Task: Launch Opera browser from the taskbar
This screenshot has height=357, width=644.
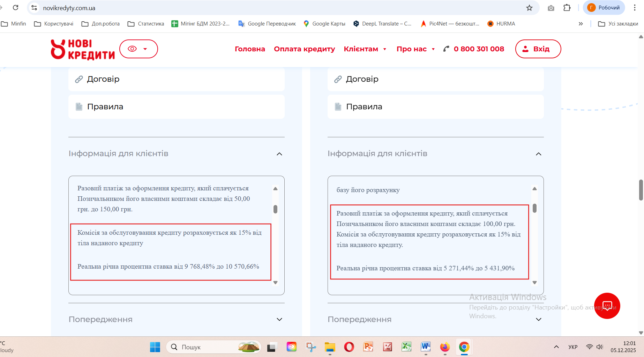Action: (x=349, y=347)
